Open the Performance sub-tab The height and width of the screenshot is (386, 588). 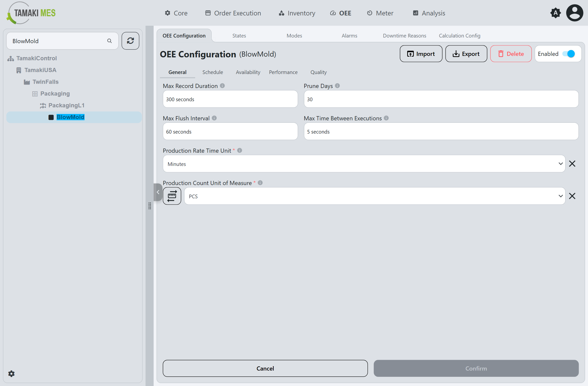(283, 72)
